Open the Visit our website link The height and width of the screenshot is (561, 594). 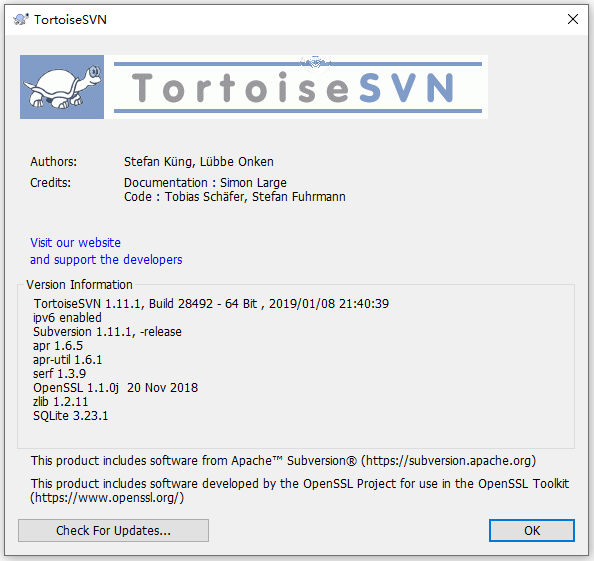pos(75,242)
